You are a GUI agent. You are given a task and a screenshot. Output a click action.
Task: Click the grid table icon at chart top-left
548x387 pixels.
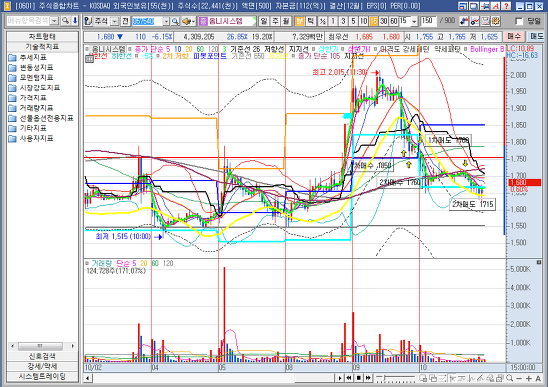point(89,59)
